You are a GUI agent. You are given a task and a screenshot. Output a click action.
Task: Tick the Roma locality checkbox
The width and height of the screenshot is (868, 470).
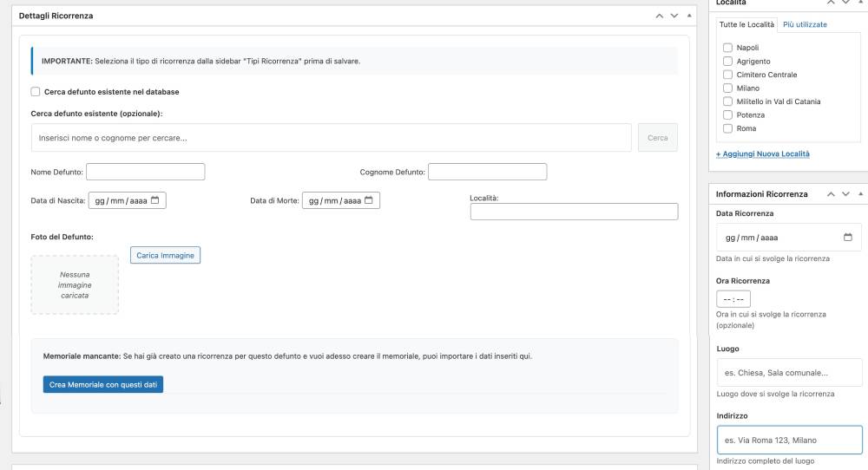pos(727,128)
